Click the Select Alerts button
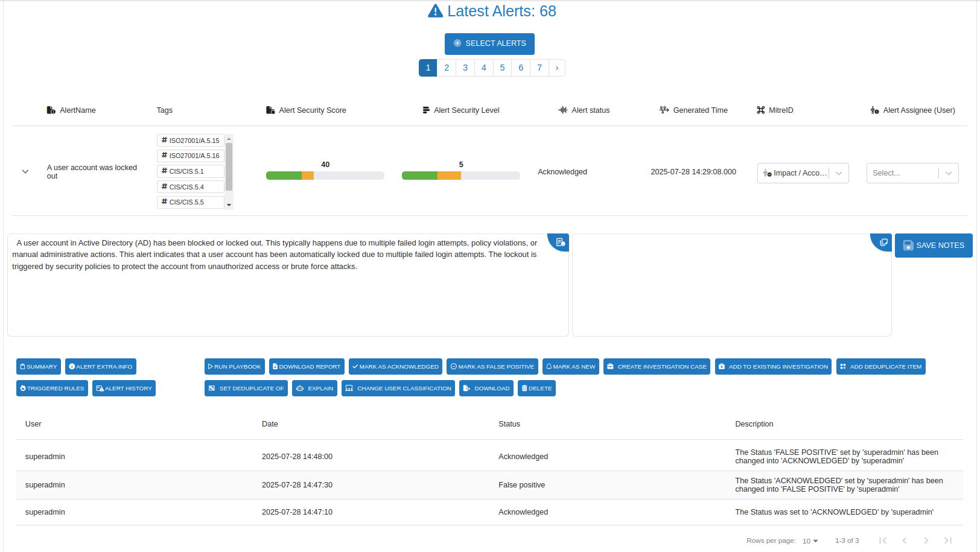980x552 pixels. point(489,43)
